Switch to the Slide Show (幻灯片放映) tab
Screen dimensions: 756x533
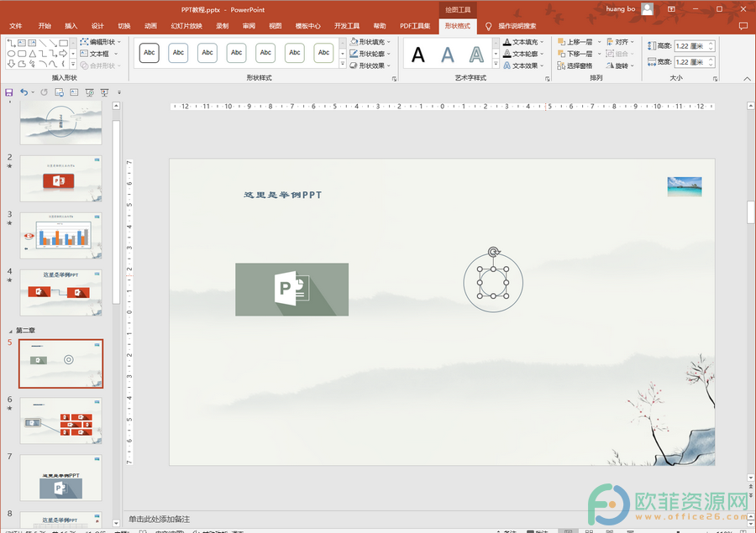pyautogui.click(x=186, y=25)
